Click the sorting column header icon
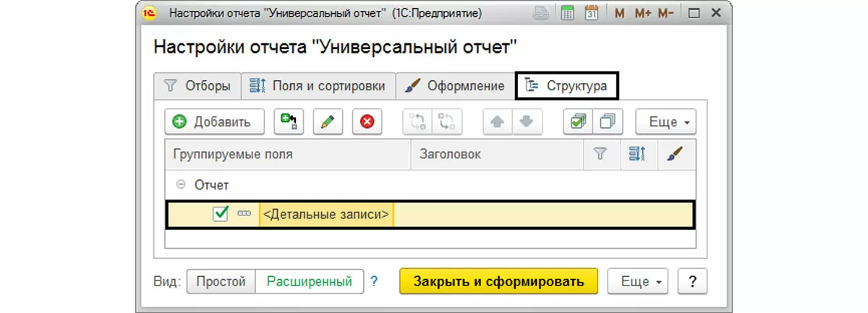868x313 pixels. pos(638,154)
